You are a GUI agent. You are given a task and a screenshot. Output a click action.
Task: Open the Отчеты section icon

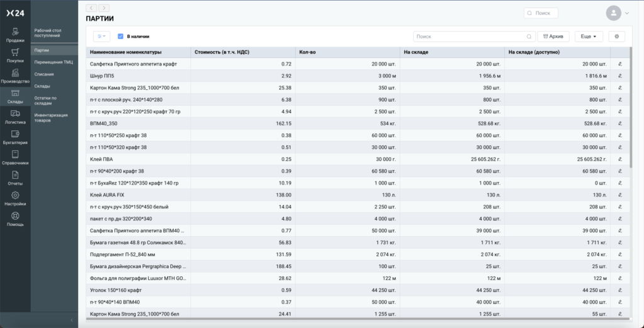pos(15,175)
